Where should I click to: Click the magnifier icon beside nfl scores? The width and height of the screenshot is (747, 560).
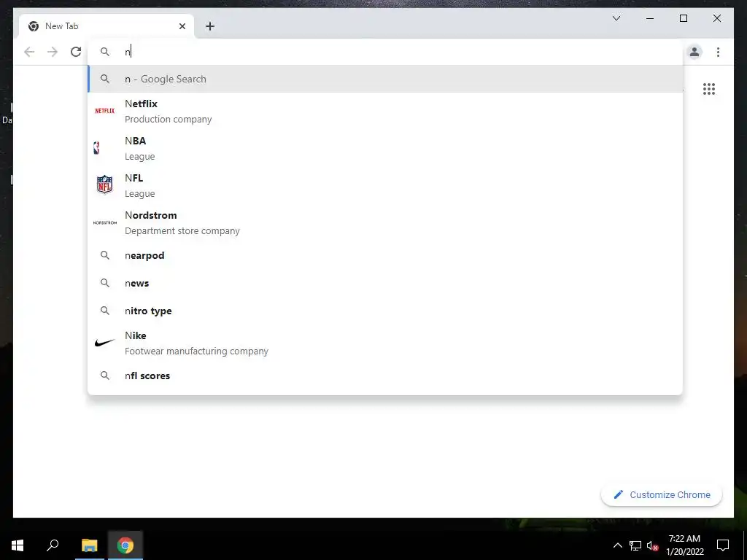click(x=105, y=376)
